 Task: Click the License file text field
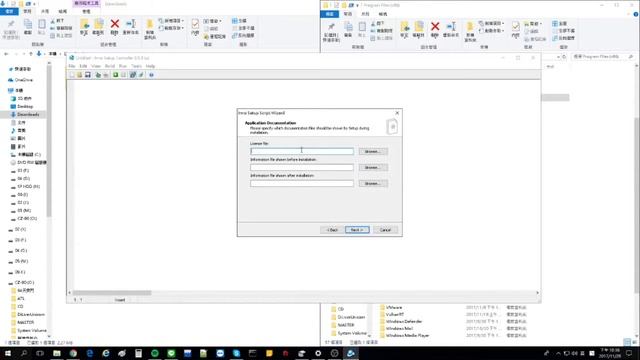pos(302,151)
